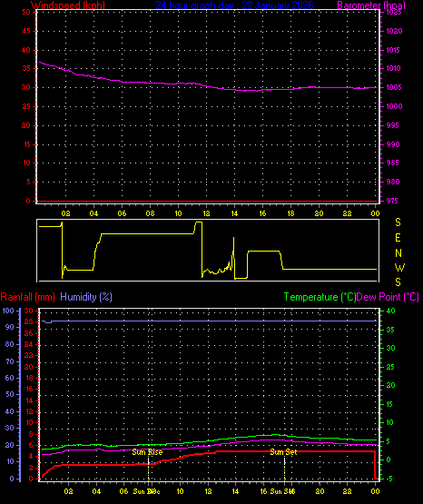Click the "W" wind direction label
Image resolution: width=423 pixels, height=504 pixels.
[399, 267]
